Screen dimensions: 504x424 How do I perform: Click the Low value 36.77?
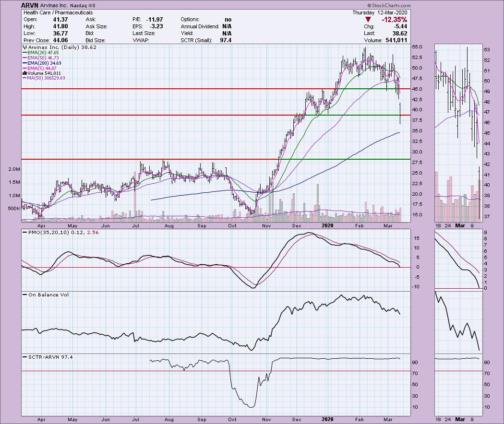pyautogui.click(x=60, y=34)
